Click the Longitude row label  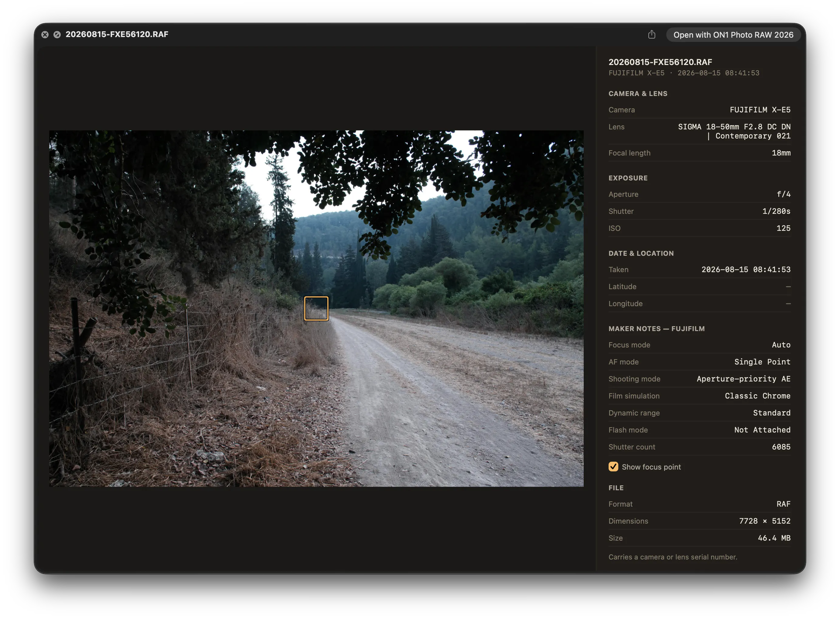pyautogui.click(x=625, y=303)
